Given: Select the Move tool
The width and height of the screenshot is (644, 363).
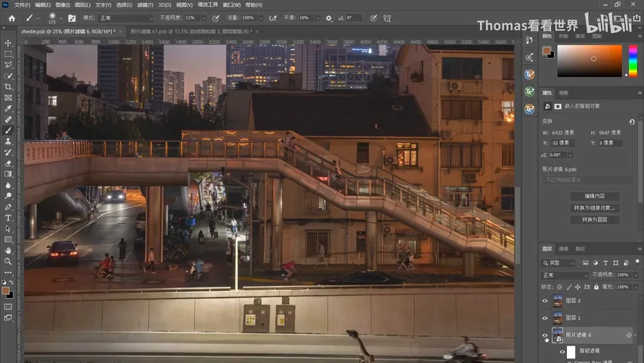Looking at the screenshot, I should point(8,43).
